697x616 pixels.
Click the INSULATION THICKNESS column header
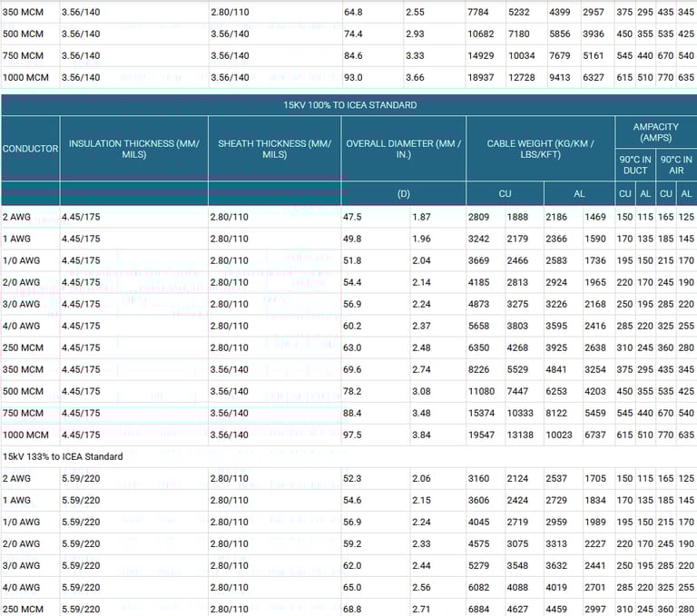(x=133, y=149)
